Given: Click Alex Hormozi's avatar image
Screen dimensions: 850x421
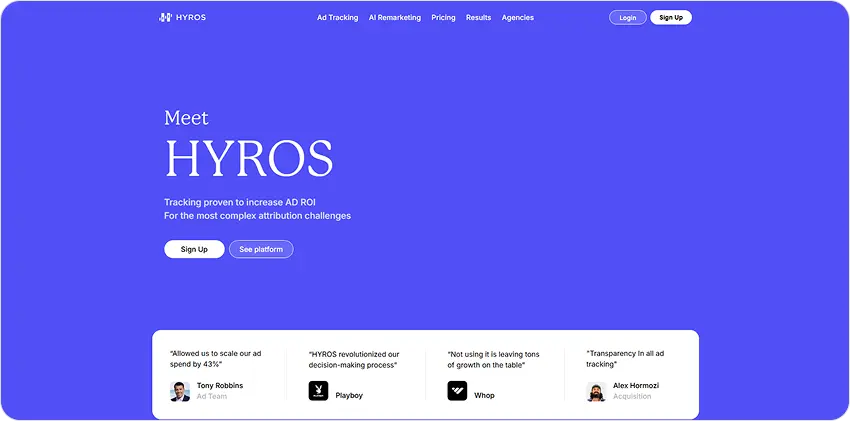Looking at the screenshot, I should tap(596, 391).
